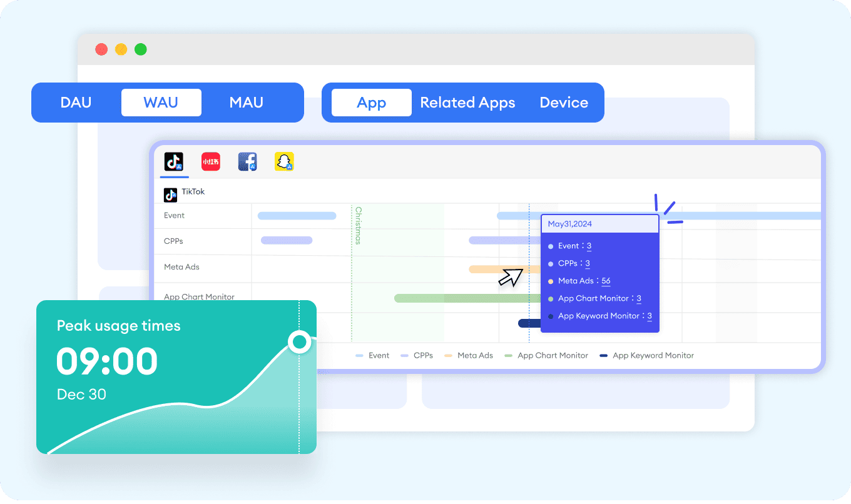Switch to the Device tab
Image resolution: width=851 pixels, height=504 pixels.
pos(564,103)
